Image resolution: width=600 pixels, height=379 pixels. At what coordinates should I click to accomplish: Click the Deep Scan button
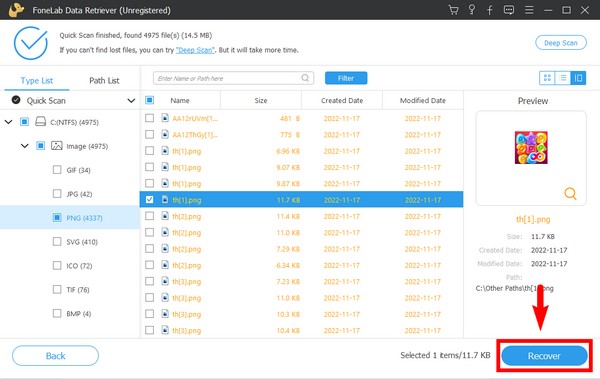pos(561,43)
